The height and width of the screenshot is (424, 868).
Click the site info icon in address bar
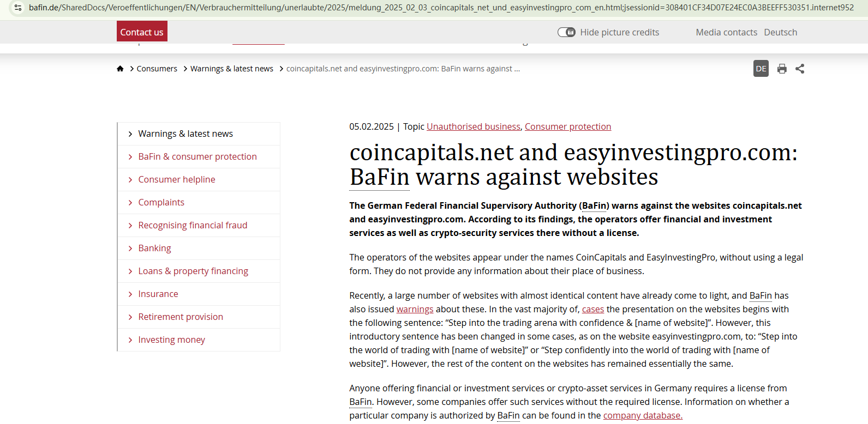[x=18, y=8]
